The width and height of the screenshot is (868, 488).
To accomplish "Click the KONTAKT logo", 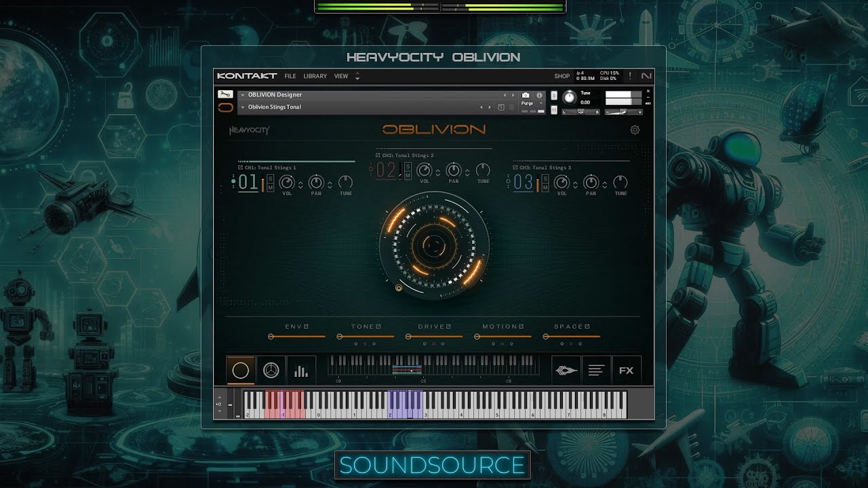I will 247,76.
